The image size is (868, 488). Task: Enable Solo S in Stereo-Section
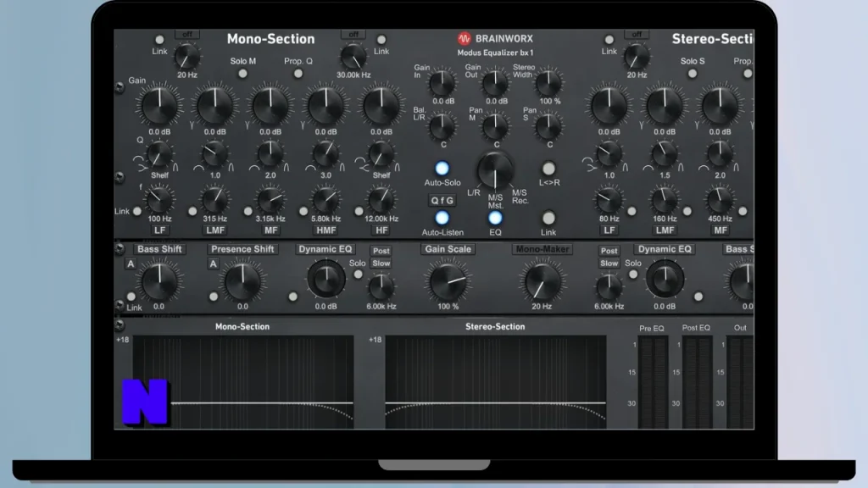693,74
